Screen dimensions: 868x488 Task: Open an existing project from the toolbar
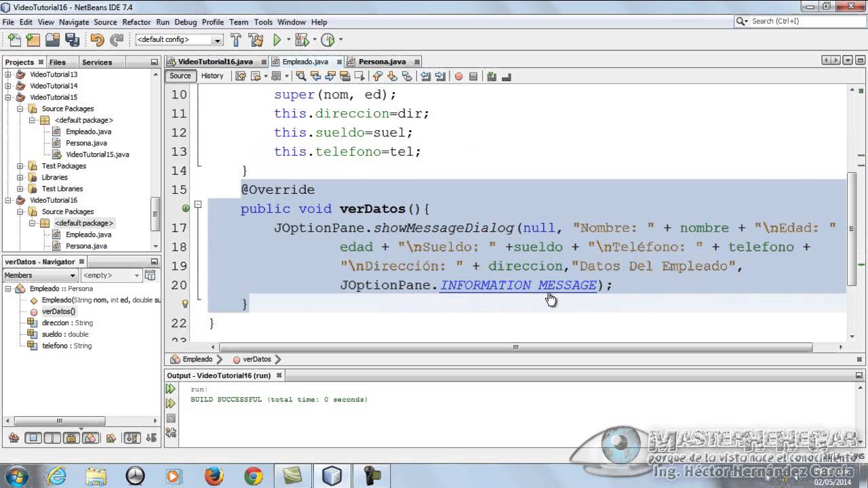click(x=52, y=40)
